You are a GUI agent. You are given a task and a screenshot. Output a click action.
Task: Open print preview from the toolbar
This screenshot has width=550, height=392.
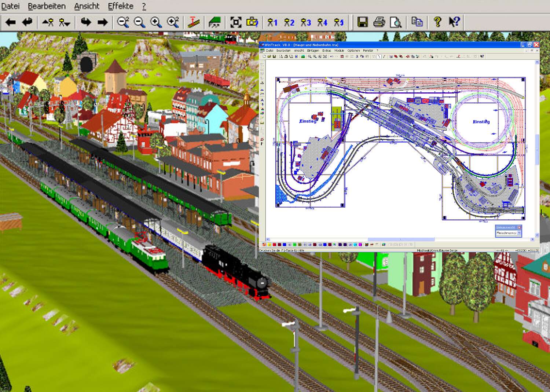point(395,22)
